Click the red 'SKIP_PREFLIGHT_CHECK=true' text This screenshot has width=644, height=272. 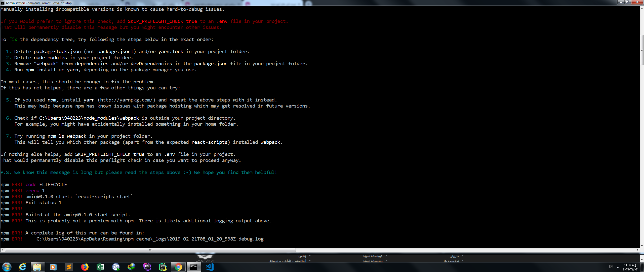point(162,21)
